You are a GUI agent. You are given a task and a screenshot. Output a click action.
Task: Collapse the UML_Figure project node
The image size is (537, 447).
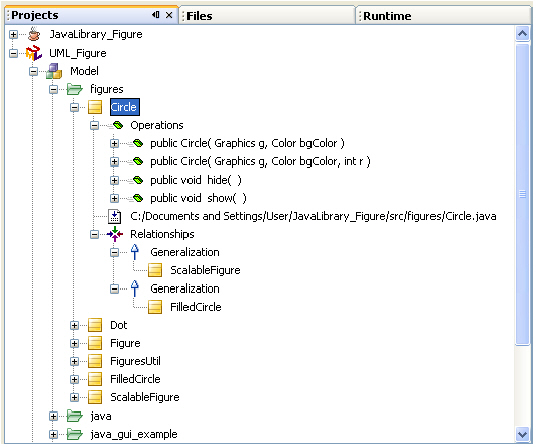tap(13, 53)
